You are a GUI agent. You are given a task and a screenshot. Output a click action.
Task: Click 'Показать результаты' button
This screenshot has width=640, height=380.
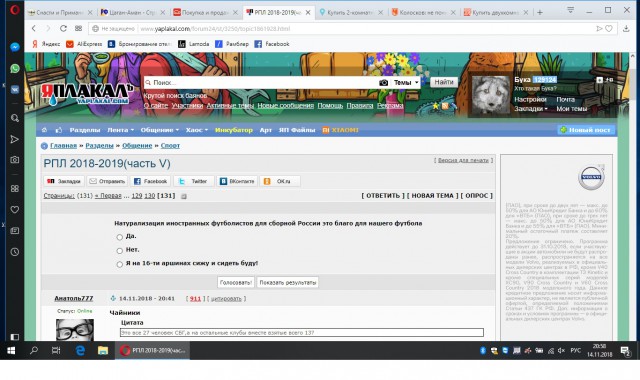pyautogui.click(x=288, y=282)
